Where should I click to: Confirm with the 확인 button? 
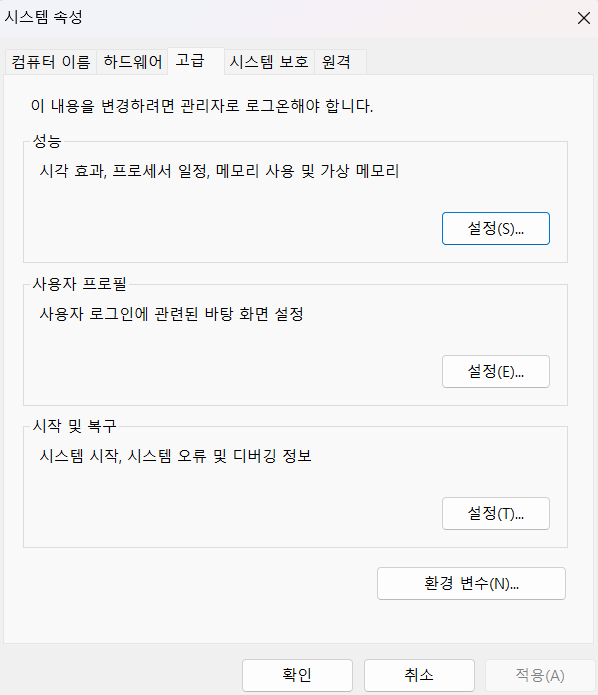297,675
